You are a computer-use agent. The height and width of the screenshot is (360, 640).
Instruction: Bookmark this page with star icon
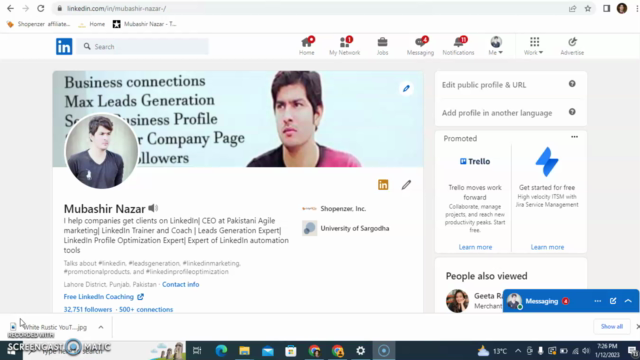(x=588, y=8)
